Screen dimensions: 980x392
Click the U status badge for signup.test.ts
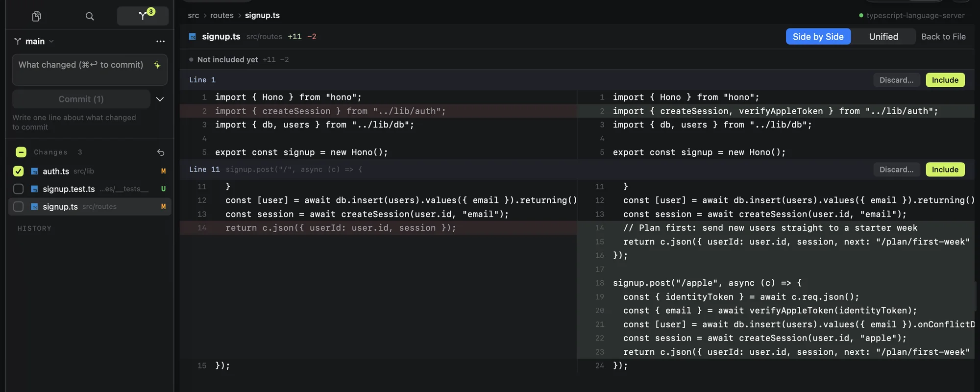coord(163,189)
